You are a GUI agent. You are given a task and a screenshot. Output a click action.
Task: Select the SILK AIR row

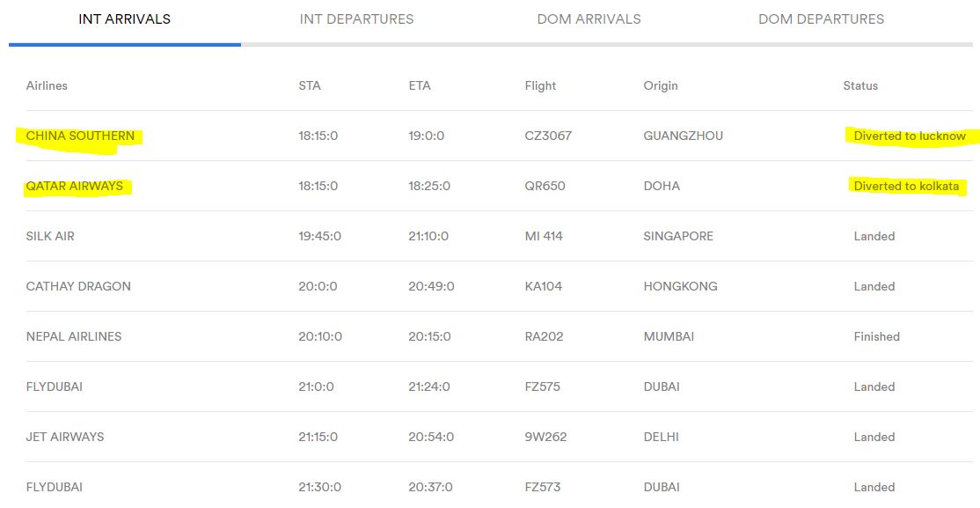point(491,236)
